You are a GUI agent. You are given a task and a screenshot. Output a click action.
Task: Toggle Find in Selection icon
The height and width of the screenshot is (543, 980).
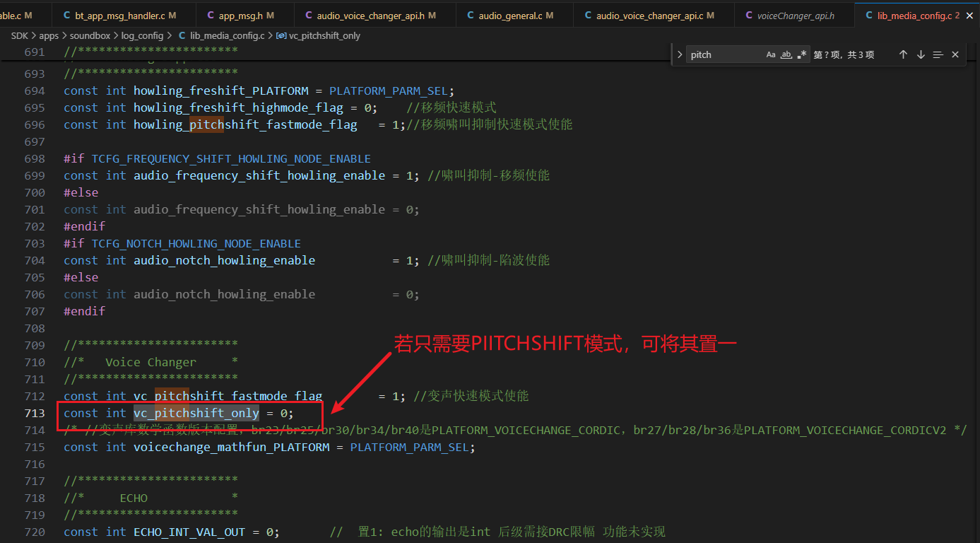click(938, 54)
